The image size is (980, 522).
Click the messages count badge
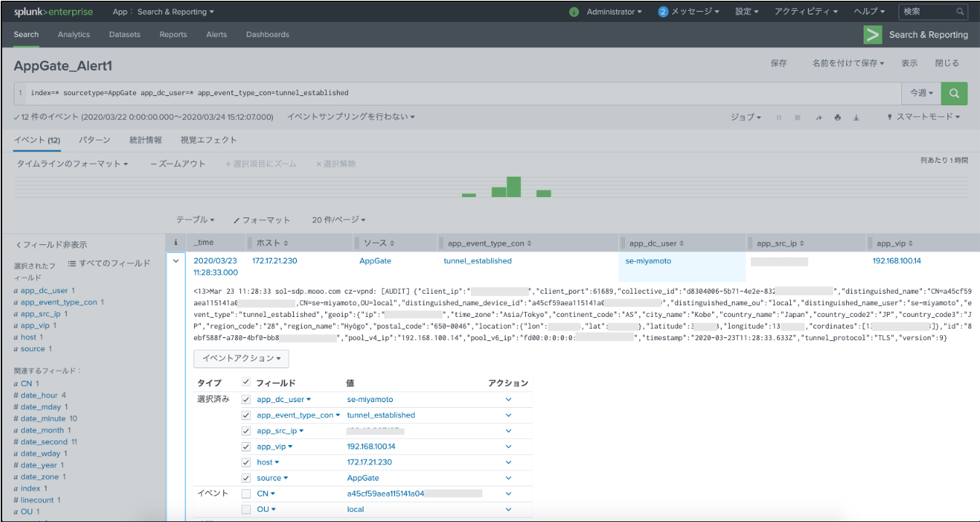click(x=663, y=12)
